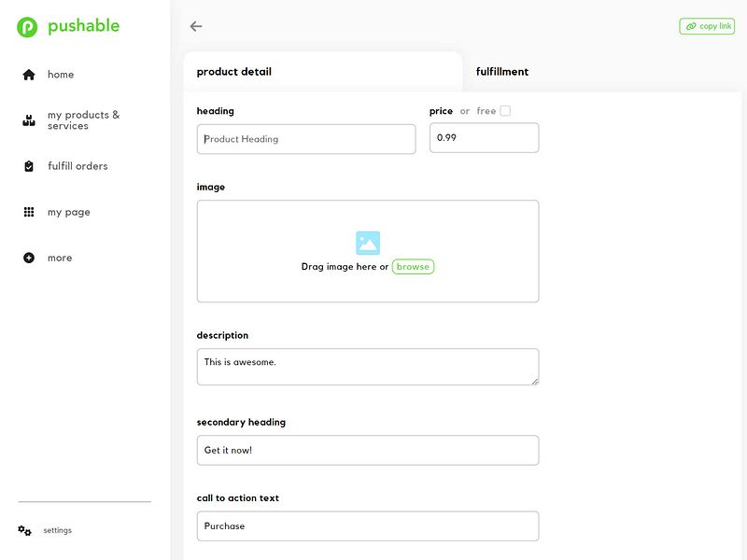The height and width of the screenshot is (560, 747).
Task: Browse for an image file
Action: (x=414, y=266)
